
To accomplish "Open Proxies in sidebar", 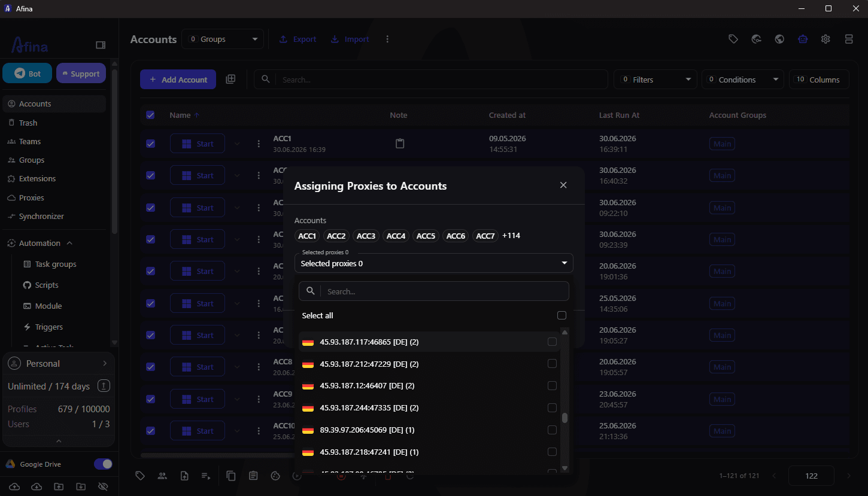I will (54, 197).
